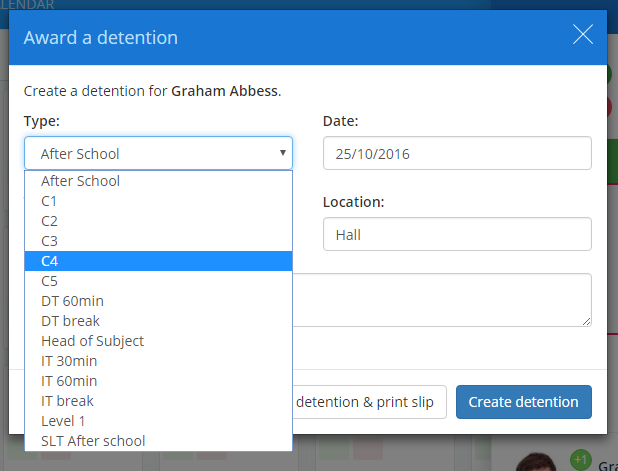Viewport: 618px width, 471px height.
Task: Select Level 1 detention type
Action: click(x=158, y=421)
